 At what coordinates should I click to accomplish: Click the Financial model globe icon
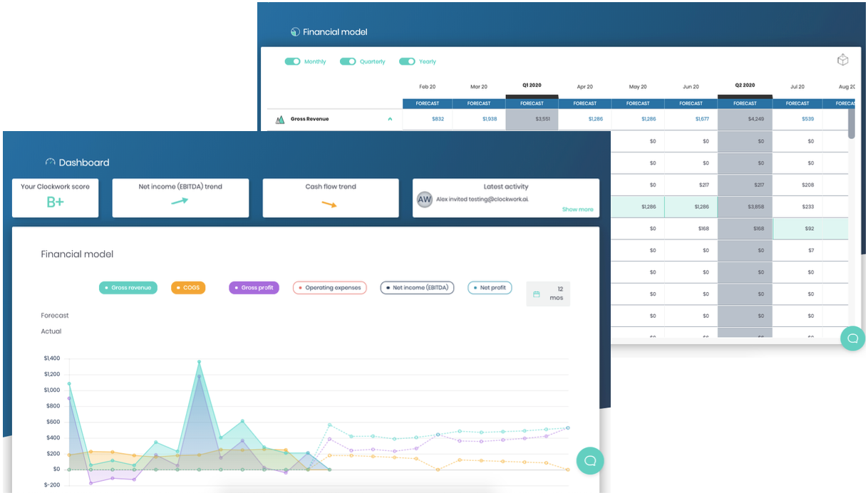[x=295, y=31]
